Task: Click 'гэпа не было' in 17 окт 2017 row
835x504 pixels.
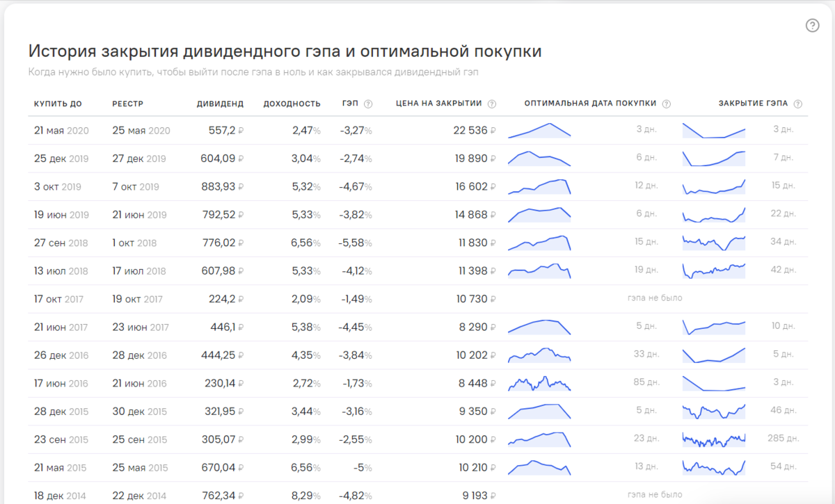Action: pos(654,298)
